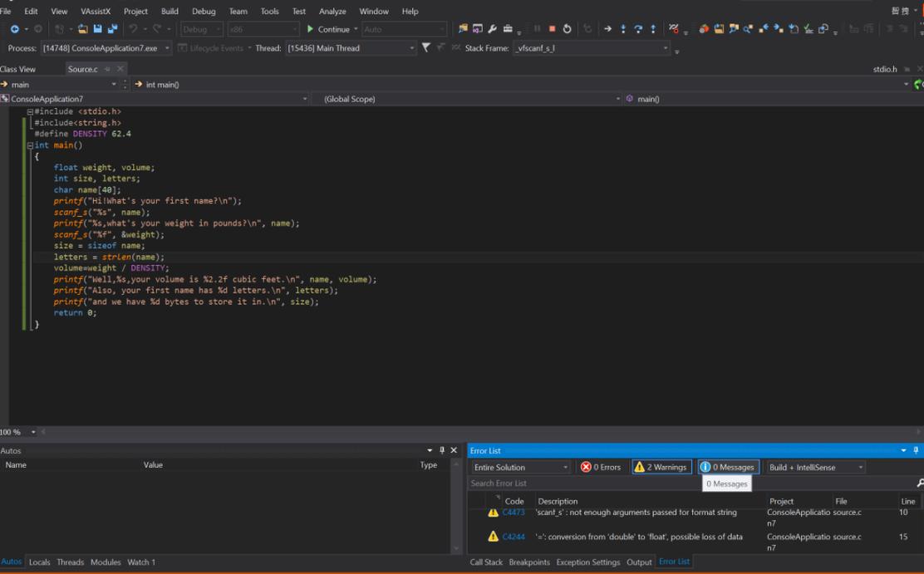Toggle the 0 Errors filter

[x=601, y=467]
